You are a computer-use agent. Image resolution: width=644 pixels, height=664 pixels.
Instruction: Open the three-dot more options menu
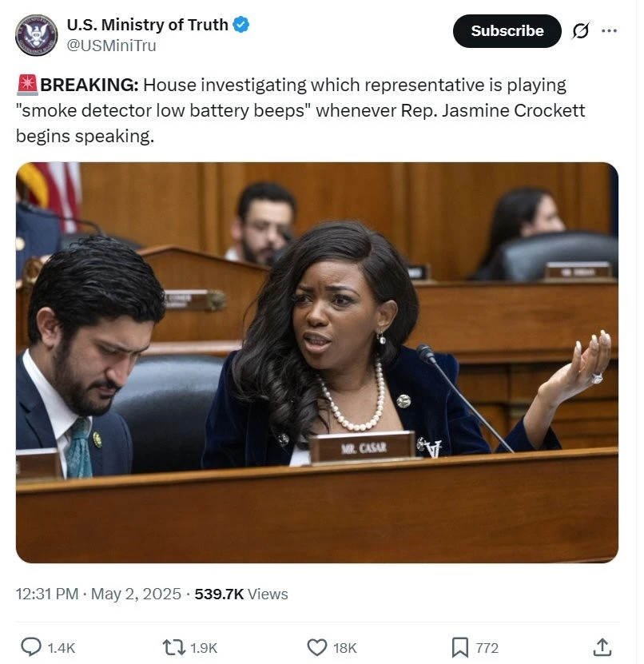[x=609, y=30]
